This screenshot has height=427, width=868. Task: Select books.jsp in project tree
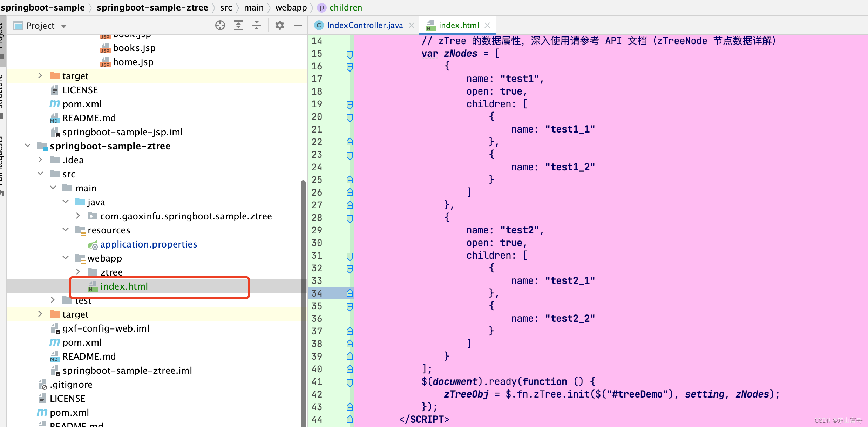tap(134, 48)
